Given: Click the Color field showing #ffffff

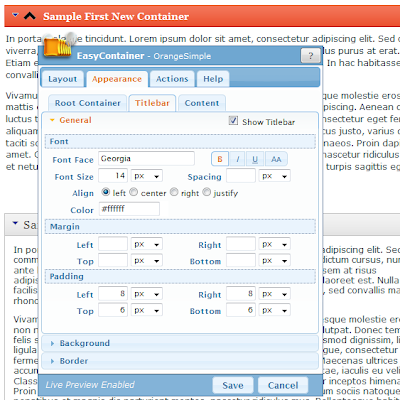Looking at the screenshot, I should [x=129, y=209].
